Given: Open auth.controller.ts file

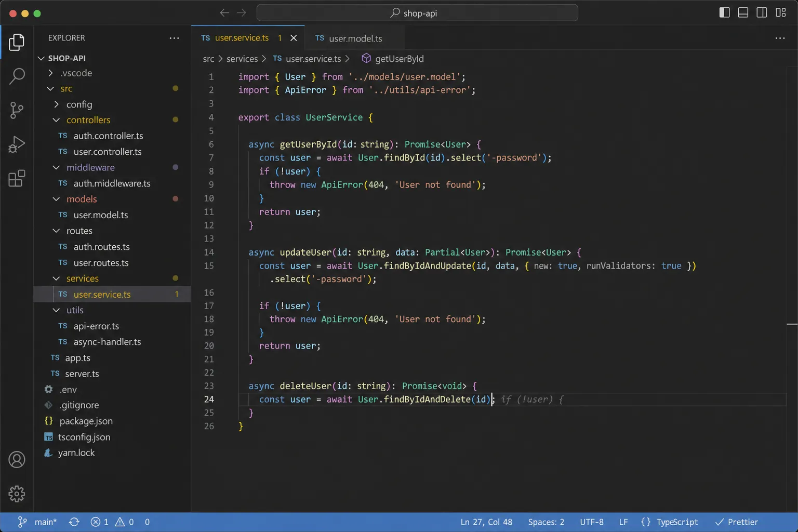Looking at the screenshot, I should [x=112, y=136].
